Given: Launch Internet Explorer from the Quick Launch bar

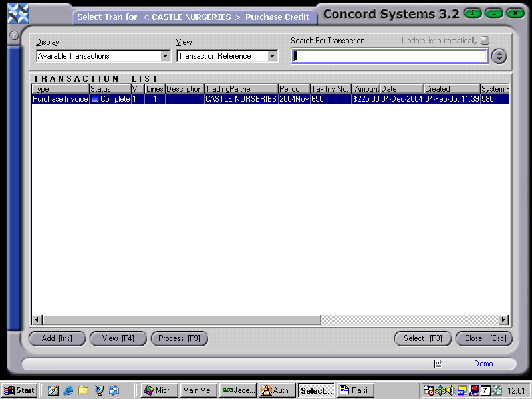Looking at the screenshot, I should (x=69, y=390).
